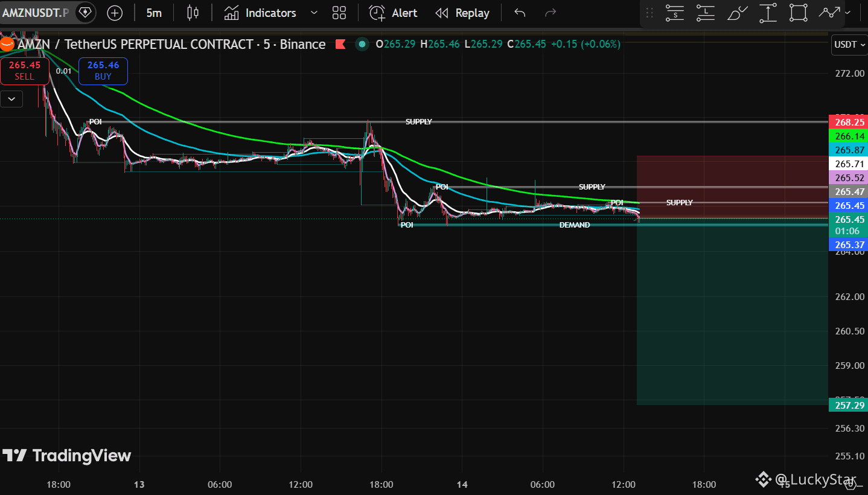Image resolution: width=868 pixels, height=495 pixels.
Task: Click date label 14 on time axis
Action: (x=462, y=484)
